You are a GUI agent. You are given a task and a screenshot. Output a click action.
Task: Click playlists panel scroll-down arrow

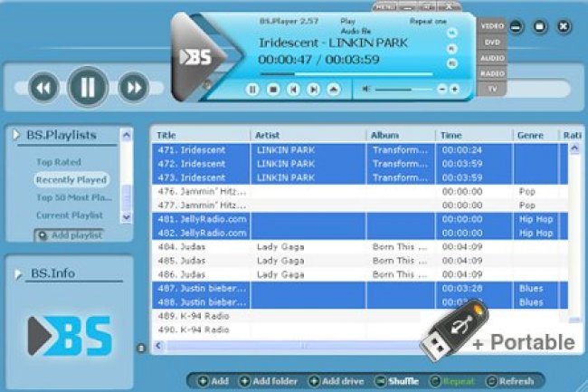(127, 216)
